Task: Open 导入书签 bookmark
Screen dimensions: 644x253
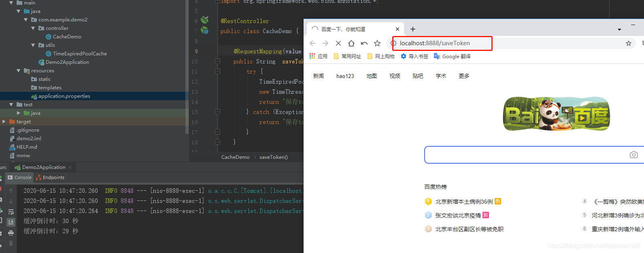Action: pos(414,56)
